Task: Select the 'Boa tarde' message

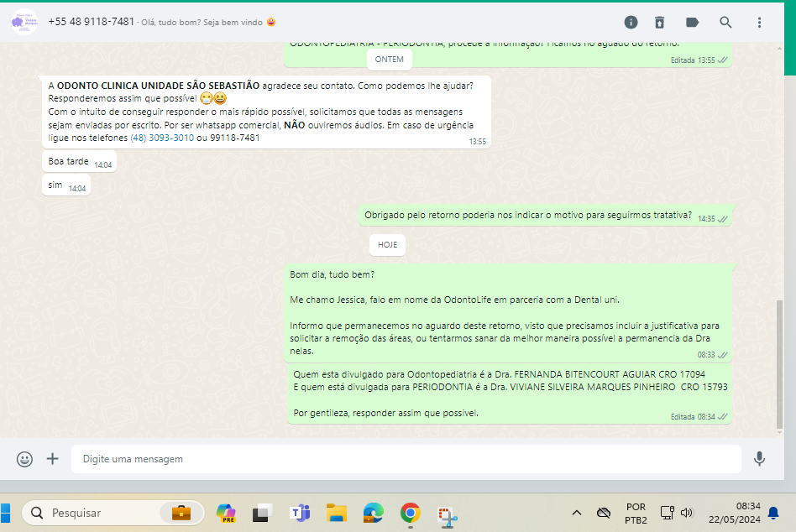Action: [79, 162]
